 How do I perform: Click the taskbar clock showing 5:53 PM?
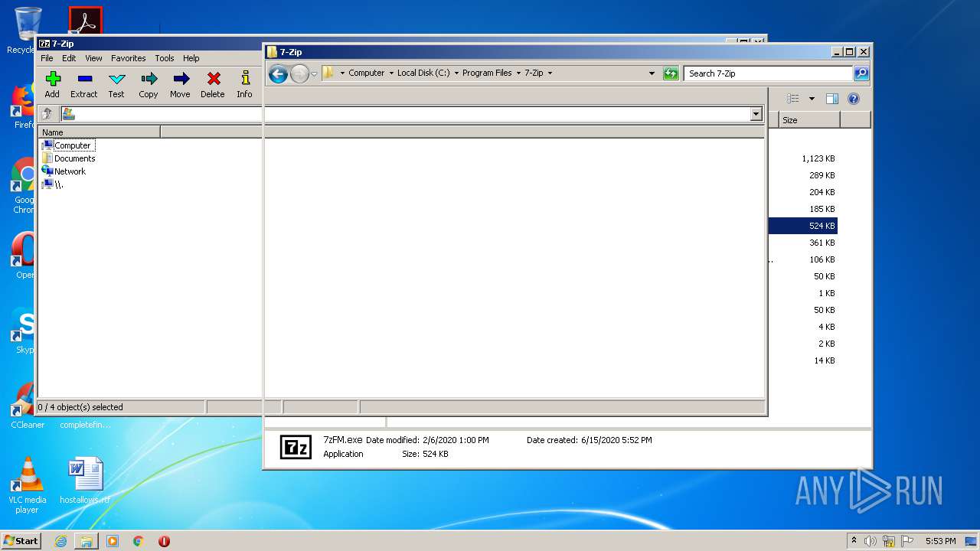point(940,541)
